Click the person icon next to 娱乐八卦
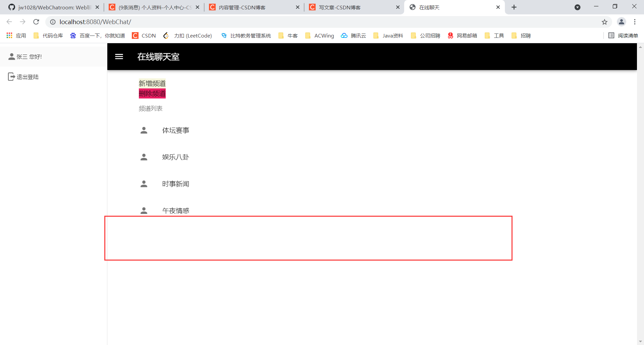The height and width of the screenshot is (345, 644). (144, 157)
